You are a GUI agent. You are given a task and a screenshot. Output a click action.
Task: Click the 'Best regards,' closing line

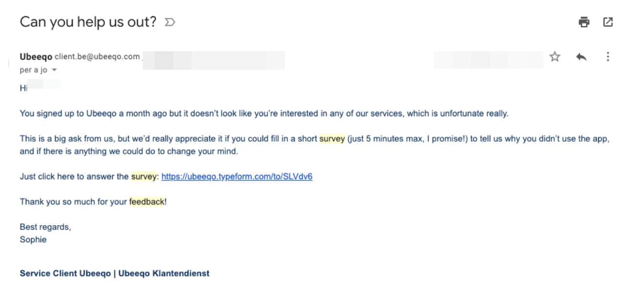(45, 227)
